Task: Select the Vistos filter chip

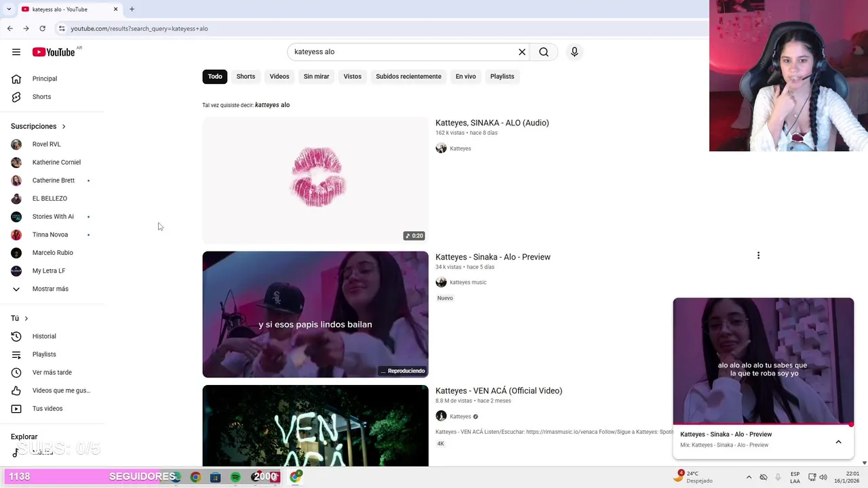Action: click(x=353, y=77)
